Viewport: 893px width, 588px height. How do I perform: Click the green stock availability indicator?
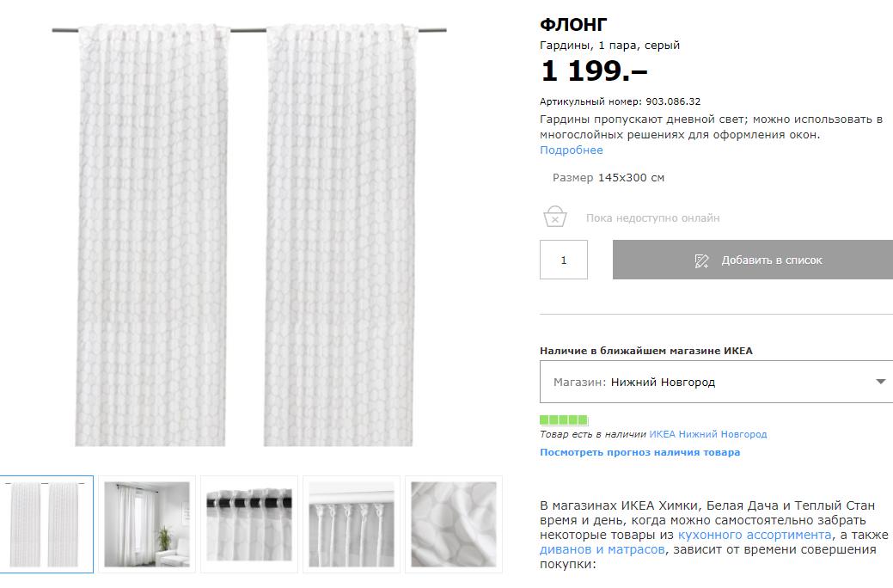click(x=564, y=420)
